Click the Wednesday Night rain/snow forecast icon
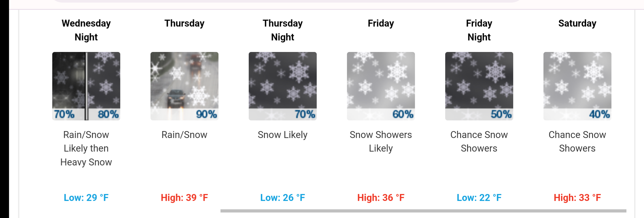Screen dimensions: 644x218 (86, 86)
